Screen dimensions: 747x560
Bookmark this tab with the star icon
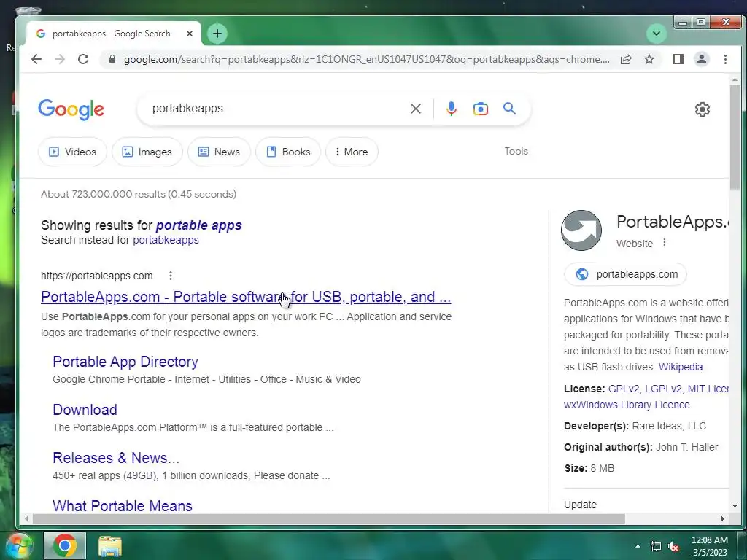tap(649, 59)
